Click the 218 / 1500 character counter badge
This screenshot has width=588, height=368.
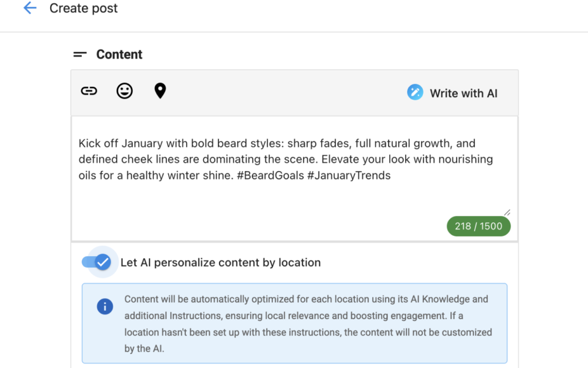pos(478,226)
